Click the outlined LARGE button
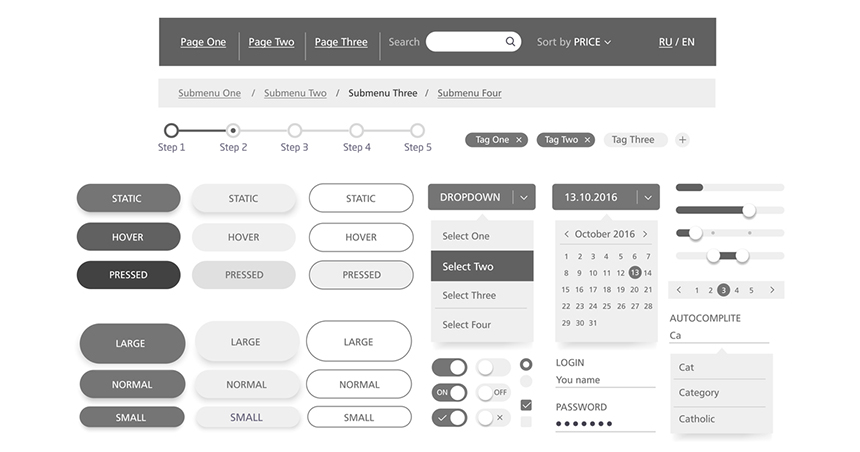This screenshot has width=860, height=452. (359, 341)
